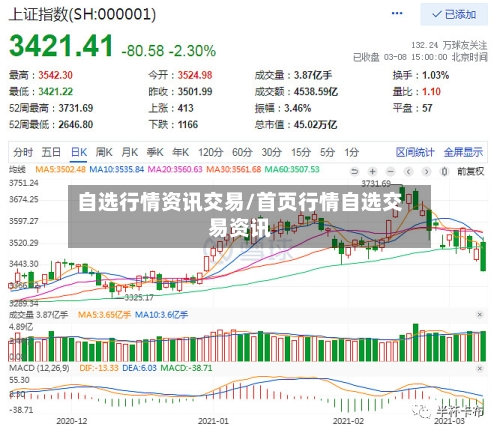The image size is (500, 433).
Task: Switch to the 分时 tab
Action: [x=23, y=152]
